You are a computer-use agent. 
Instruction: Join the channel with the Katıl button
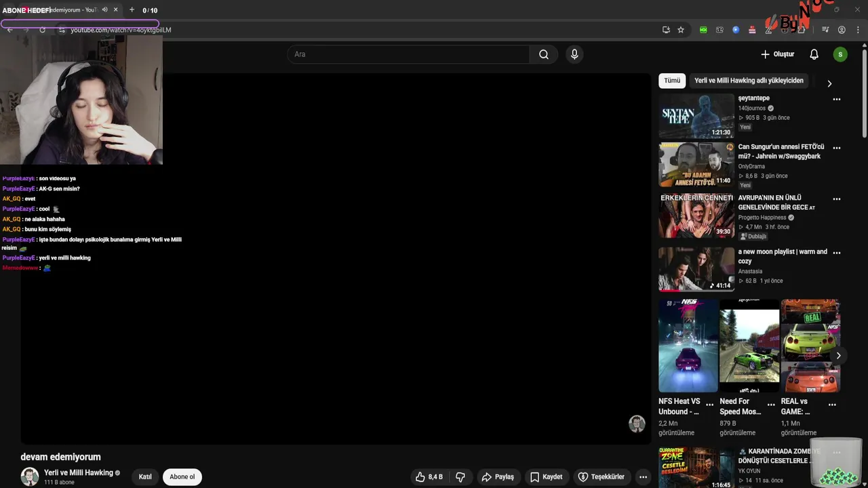click(x=145, y=477)
